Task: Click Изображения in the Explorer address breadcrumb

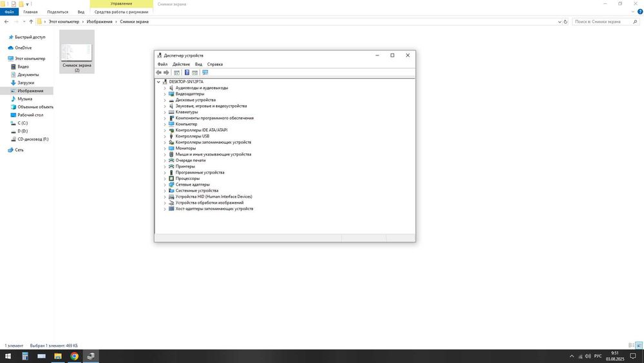Action: (99, 22)
